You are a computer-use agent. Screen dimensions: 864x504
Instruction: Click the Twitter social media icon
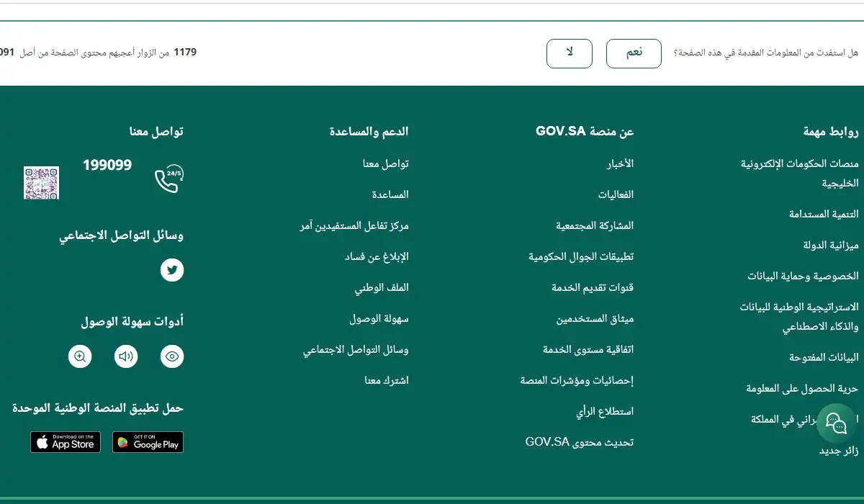coord(172,270)
